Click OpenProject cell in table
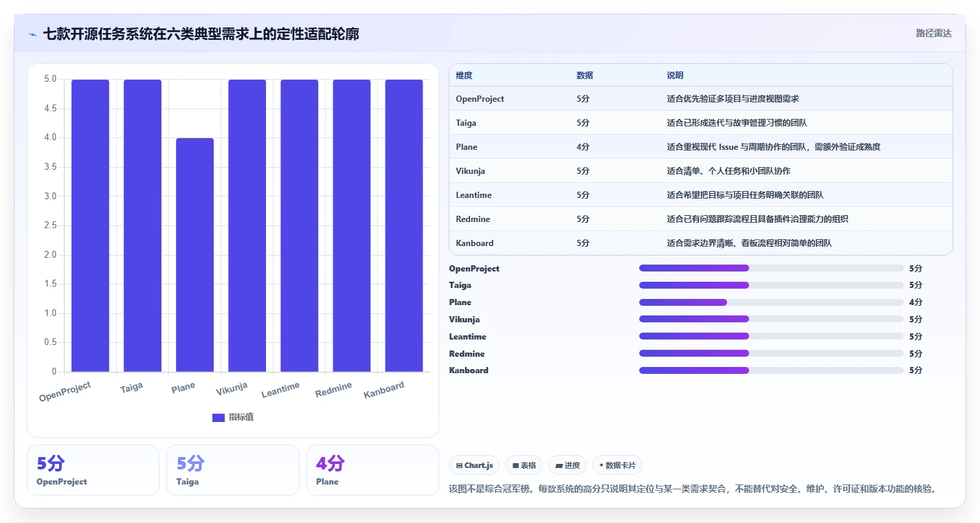The height and width of the screenshot is (523, 980). point(480,99)
